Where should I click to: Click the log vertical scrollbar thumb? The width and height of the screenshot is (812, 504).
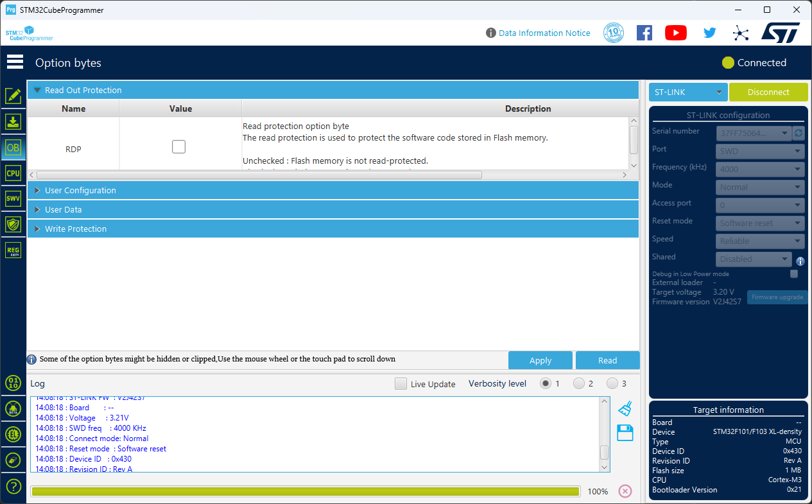click(604, 452)
